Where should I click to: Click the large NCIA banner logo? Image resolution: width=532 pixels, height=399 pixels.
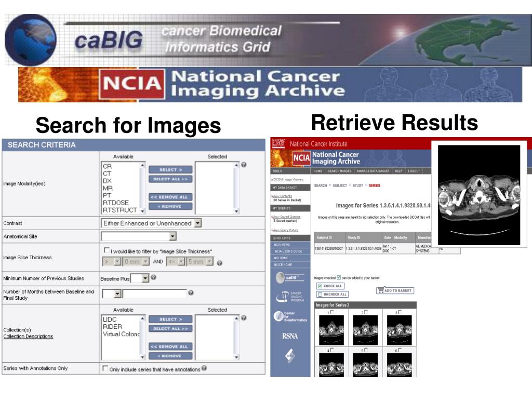(x=131, y=85)
